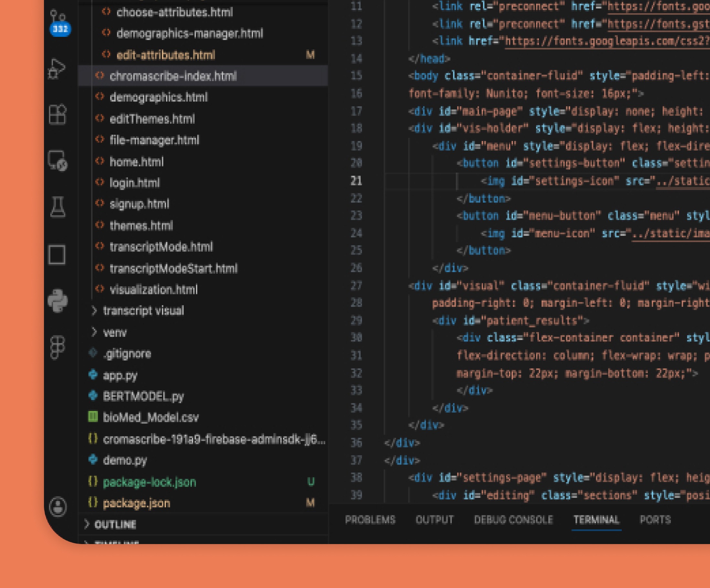Open Testing flask icon
This screenshot has height=588, width=710.
coord(58,207)
